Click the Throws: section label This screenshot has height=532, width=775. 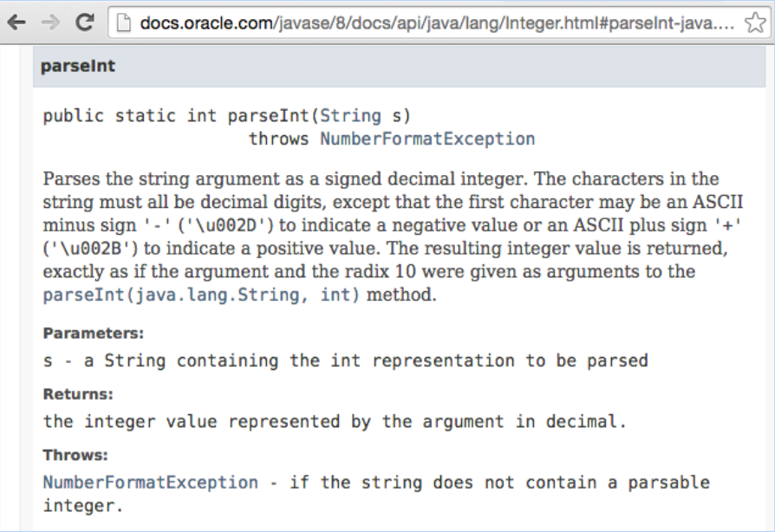point(75,455)
